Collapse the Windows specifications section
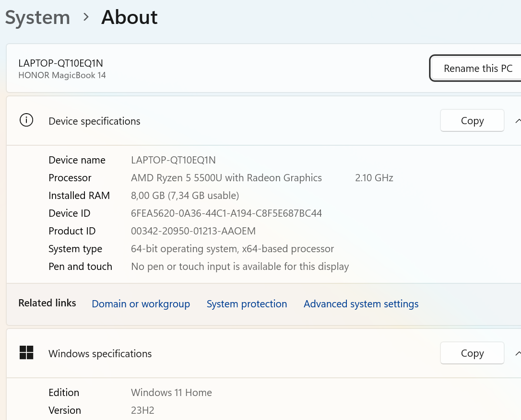This screenshot has height=420, width=521. tap(518, 353)
